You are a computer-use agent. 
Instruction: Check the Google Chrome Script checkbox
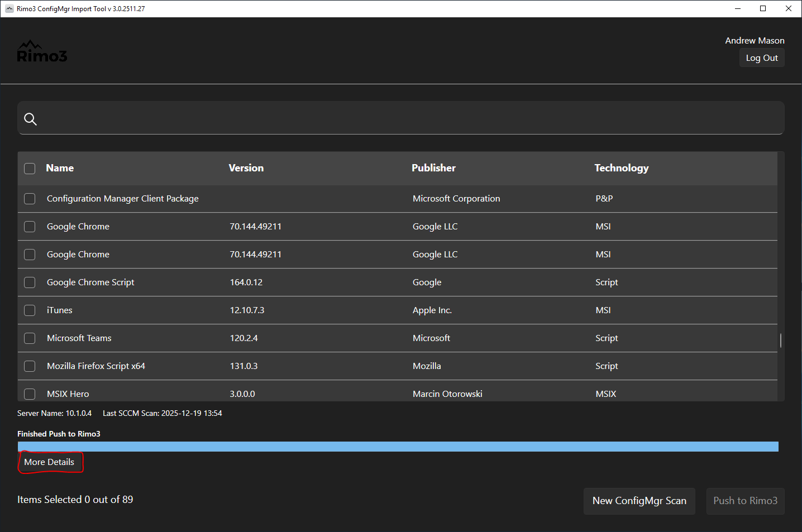click(x=30, y=282)
